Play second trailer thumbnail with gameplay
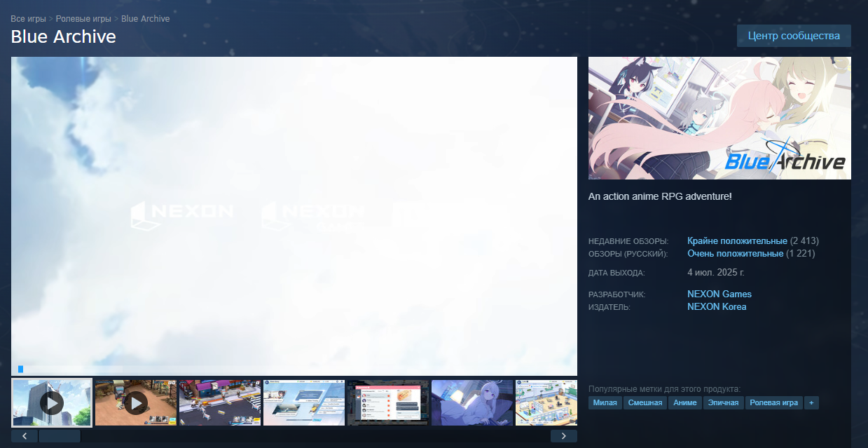 [x=136, y=402]
